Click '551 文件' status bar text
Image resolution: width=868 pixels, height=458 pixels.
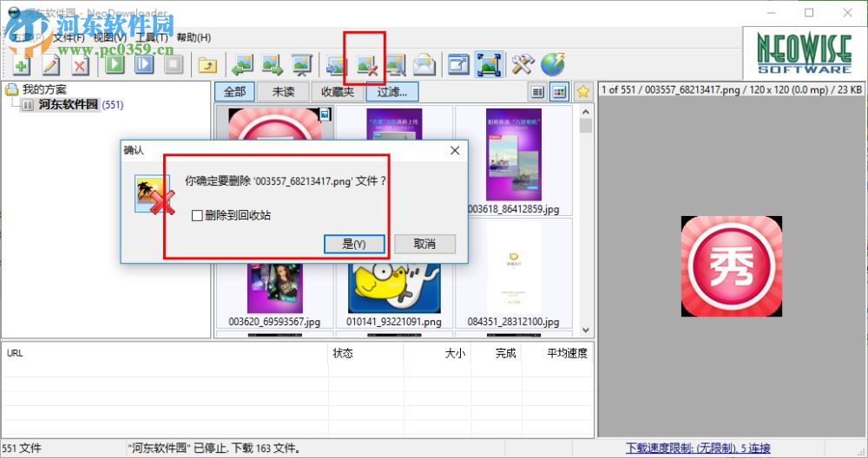tap(23, 448)
